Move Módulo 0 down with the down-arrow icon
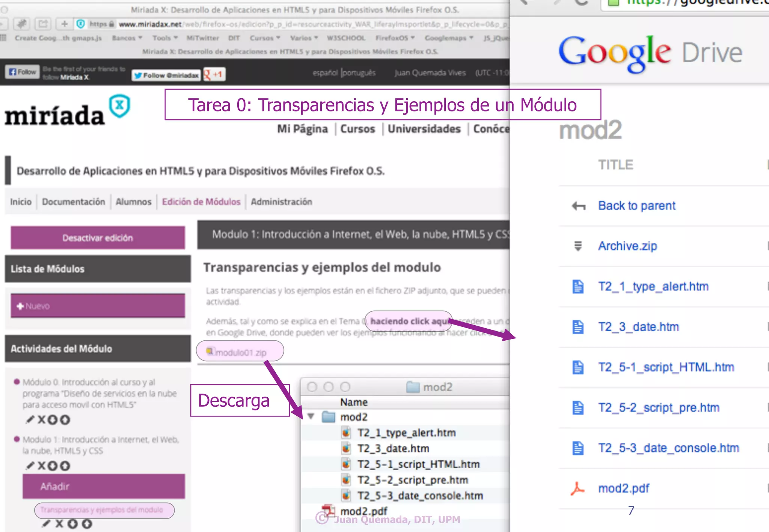Screen dimensions: 769x532 (x=53, y=419)
